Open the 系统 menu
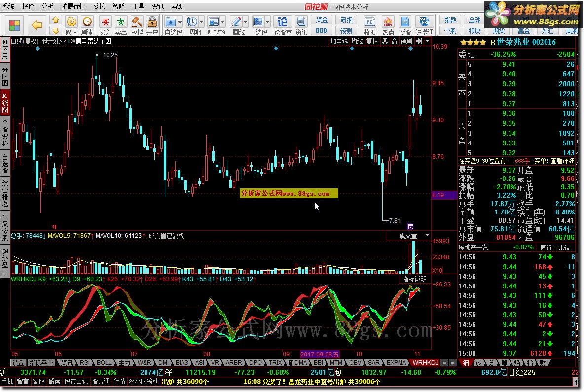The image size is (584, 392). (8, 6)
